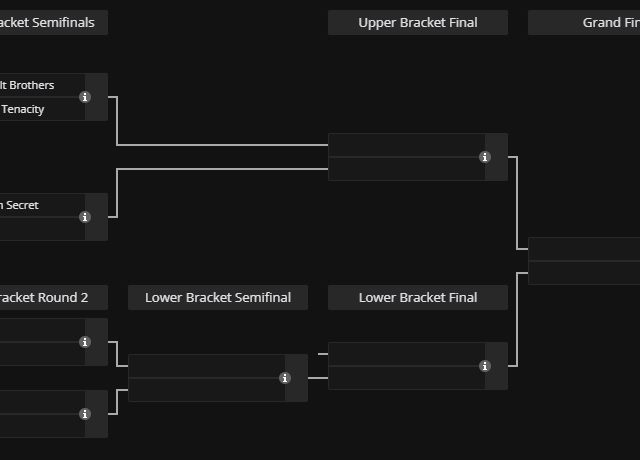Click the Tenacity team entry
The width and height of the screenshot is (640, 460).
(30, 109)
